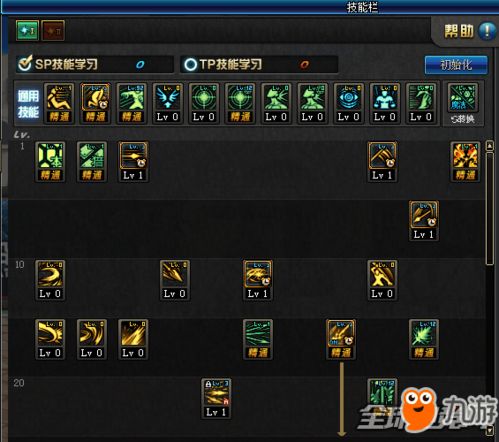499x442 pixels.
Task: Click the scrollbar up arrow
Action: coord(490,145)
